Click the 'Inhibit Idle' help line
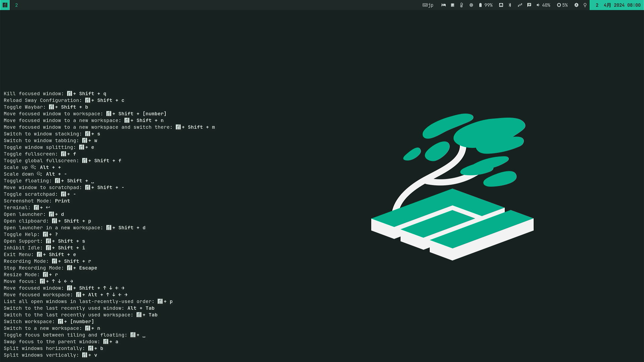Viewport: 644px width, 362px height. tap(45, 248)
